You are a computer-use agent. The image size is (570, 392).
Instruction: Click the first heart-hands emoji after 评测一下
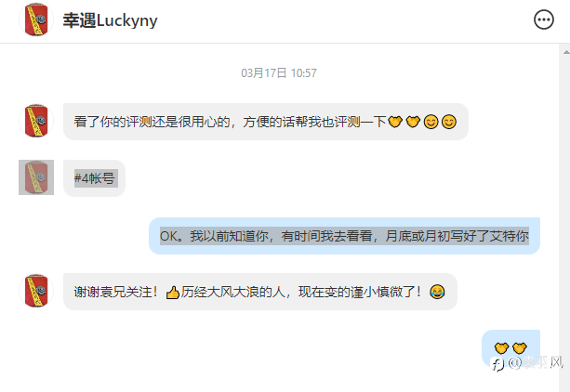tap(395, 122)
